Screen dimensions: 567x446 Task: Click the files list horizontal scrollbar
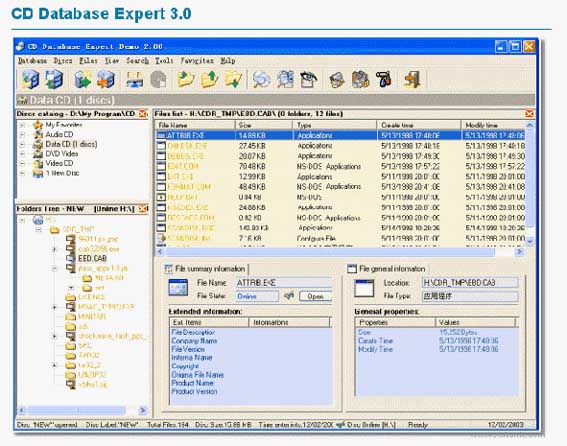click(x=329, y=251)
